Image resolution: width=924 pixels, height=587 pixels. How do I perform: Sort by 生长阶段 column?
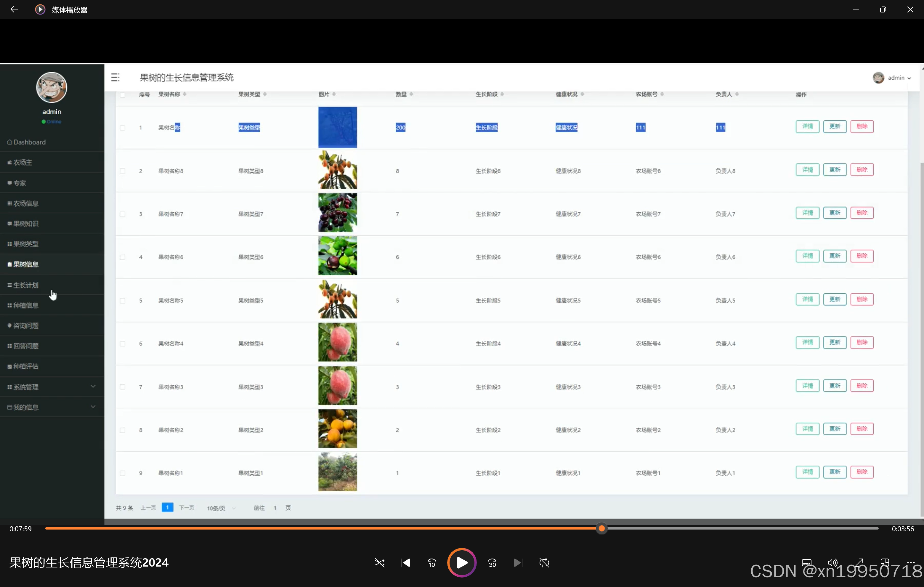coord(502,94)
